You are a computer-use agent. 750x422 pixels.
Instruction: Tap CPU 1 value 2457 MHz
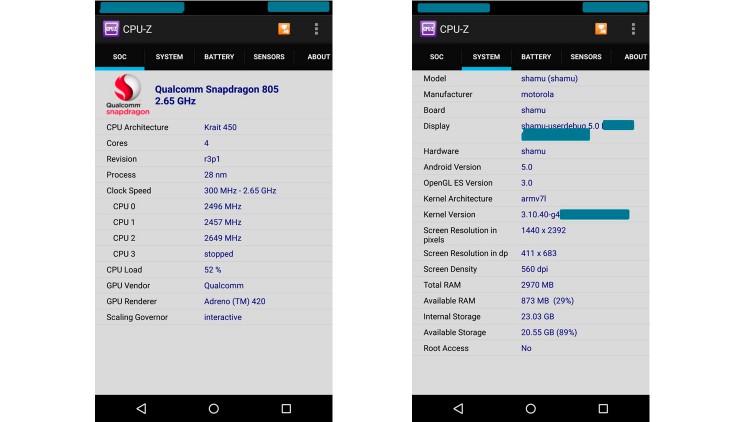222,222
